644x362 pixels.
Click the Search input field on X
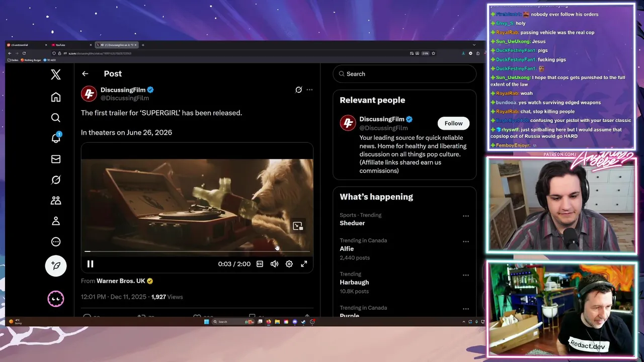[405, 74]
